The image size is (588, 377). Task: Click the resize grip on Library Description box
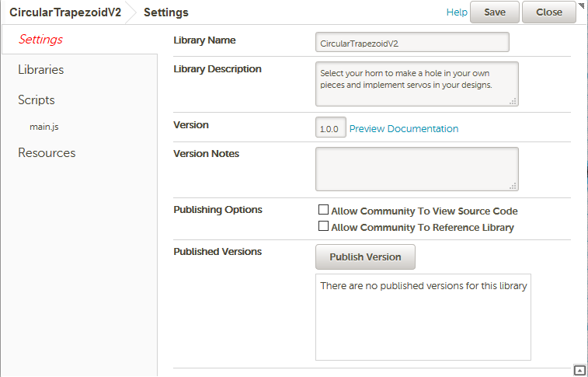(513, 101)
